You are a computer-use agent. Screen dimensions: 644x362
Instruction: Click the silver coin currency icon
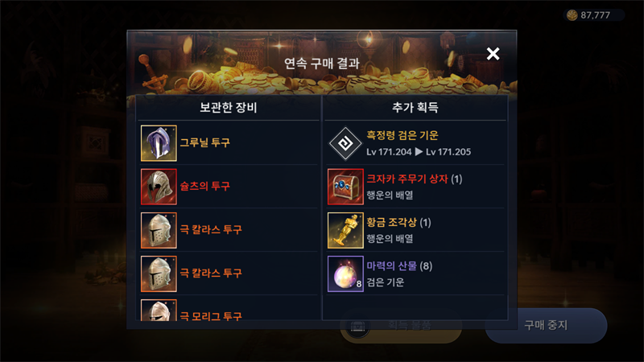572,15
